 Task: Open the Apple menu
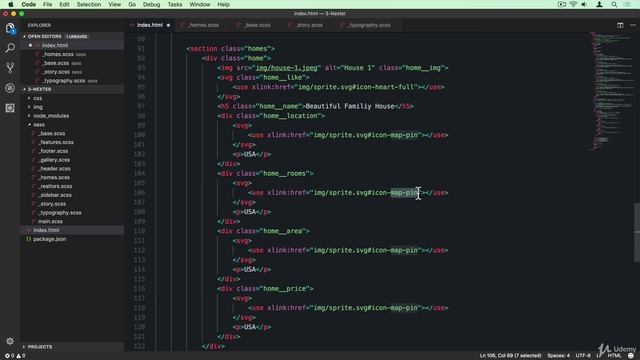click(11, 4)
